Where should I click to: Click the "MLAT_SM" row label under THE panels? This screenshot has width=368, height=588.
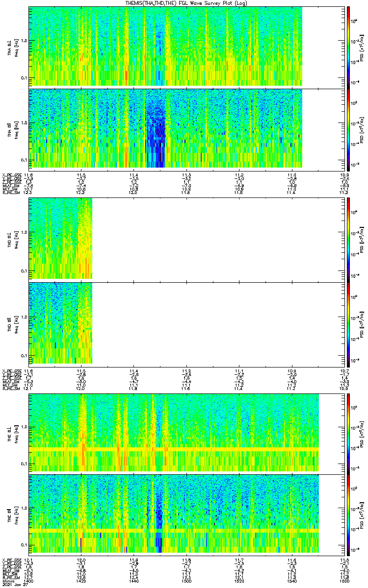click(x=10, y=570)
